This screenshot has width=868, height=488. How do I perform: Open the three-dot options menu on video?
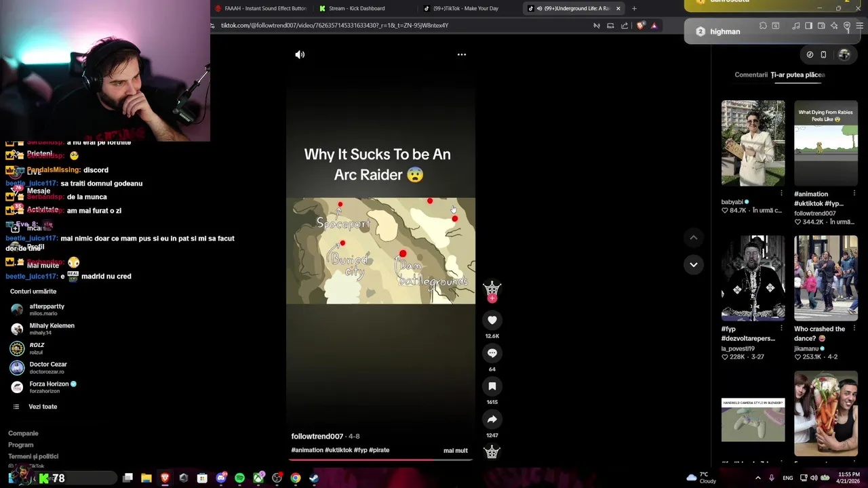pyautogui.click(x=462, y=54)
